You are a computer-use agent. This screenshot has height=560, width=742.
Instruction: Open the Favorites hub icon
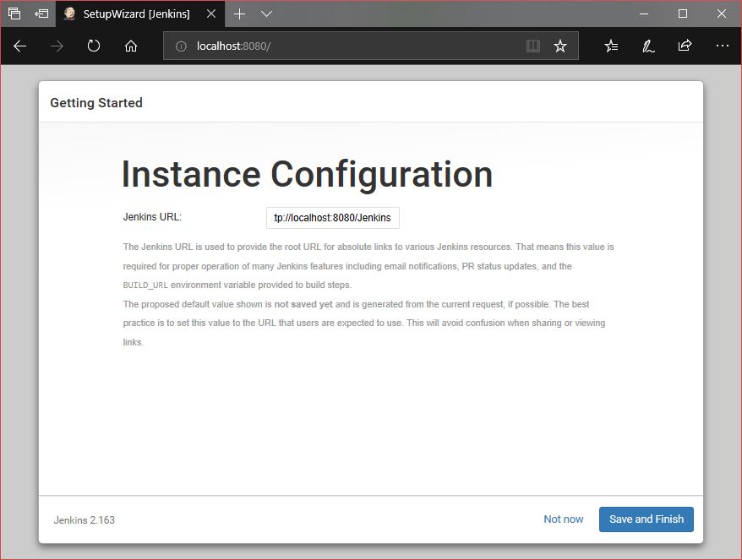(x=611, y=46)
